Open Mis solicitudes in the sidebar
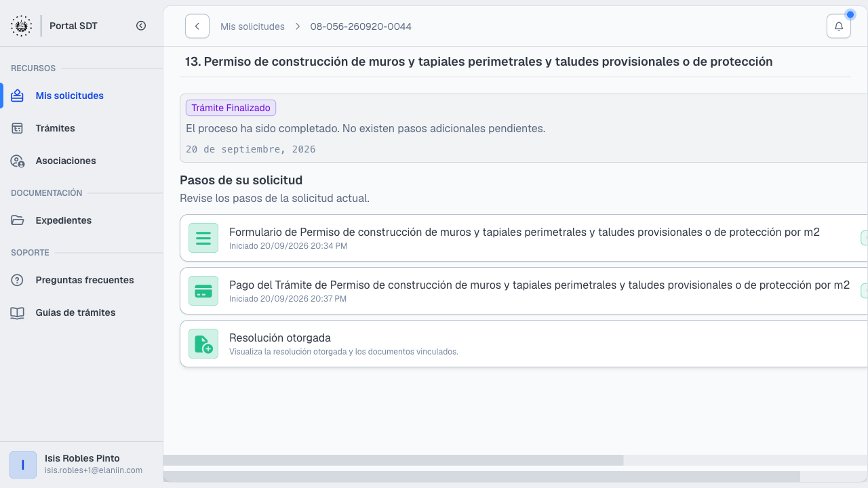Screen dimensions: 868x488 click(81, 96)
